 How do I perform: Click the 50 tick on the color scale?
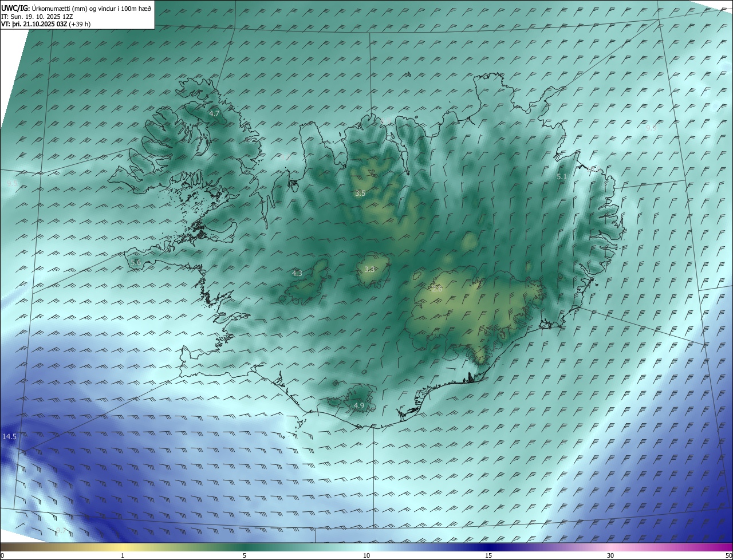pos(728,555)
